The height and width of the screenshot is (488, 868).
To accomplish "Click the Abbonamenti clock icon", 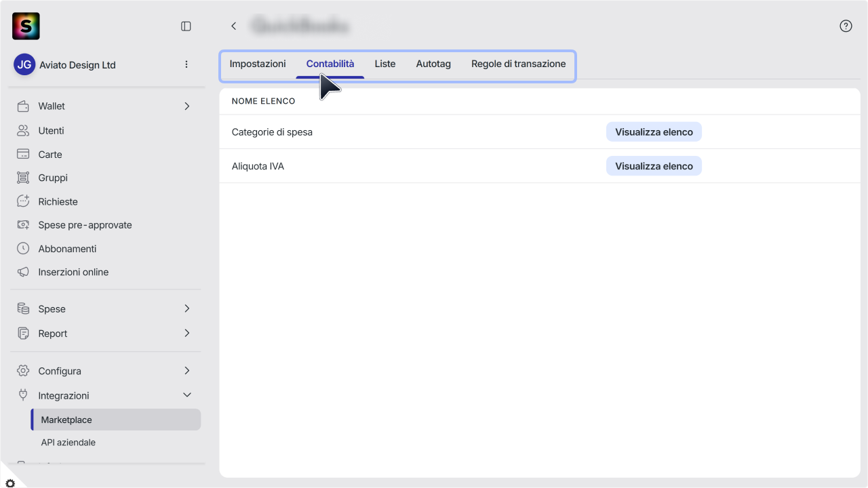I will point(23,249).
